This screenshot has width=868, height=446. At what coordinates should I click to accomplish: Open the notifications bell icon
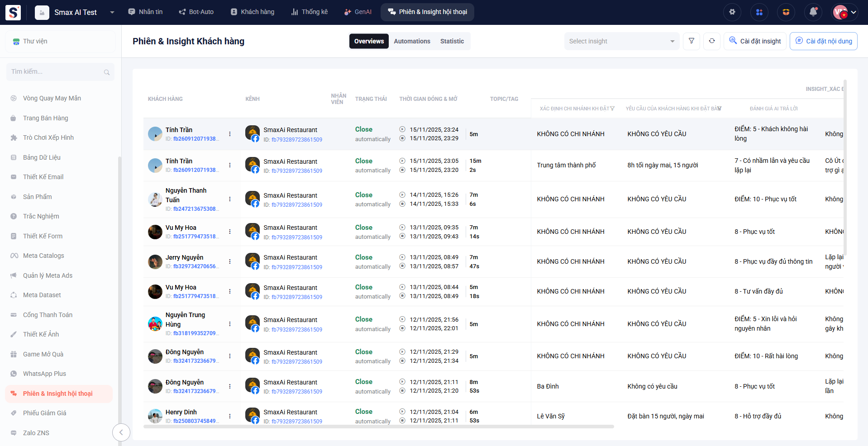click(813, 12)
